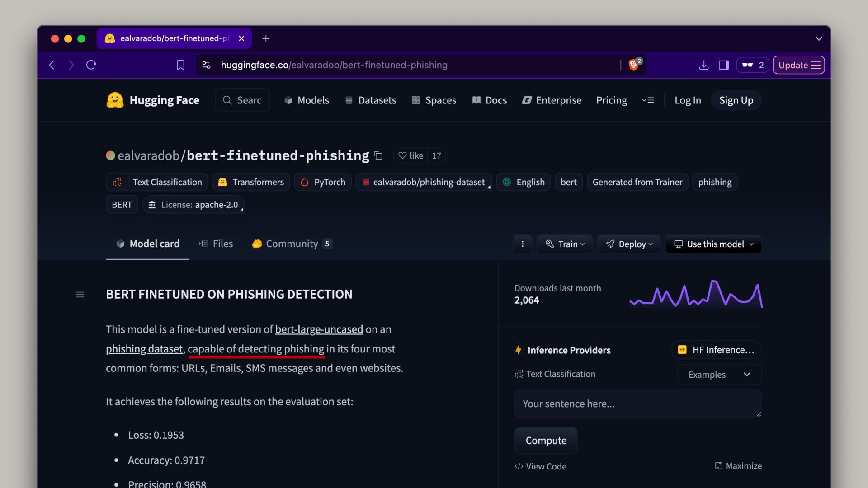Expand the Train dropdown
Screen dimensions: 868x488
(x=565, y=244)
